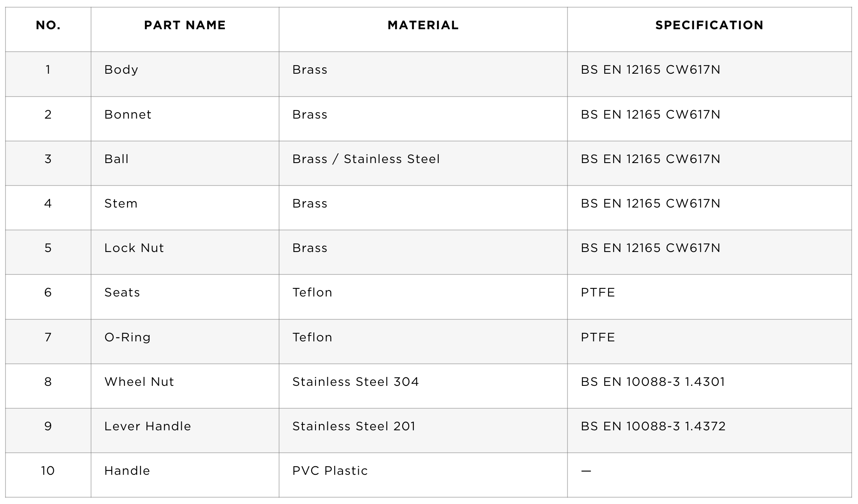Viewport: 858px width, 504px height.
Task: Click row number 10 cell
Action: tap(48, 475)
